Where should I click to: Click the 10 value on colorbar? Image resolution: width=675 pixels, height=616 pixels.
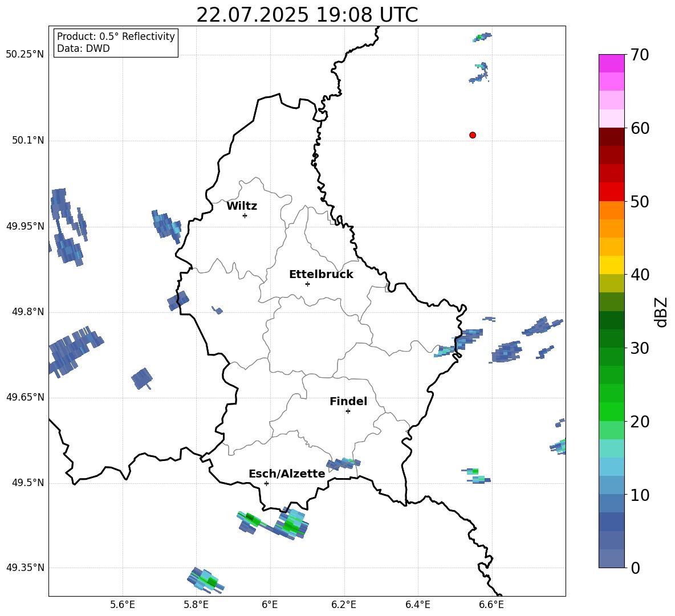pyautogui.click(x=640, y=495)
